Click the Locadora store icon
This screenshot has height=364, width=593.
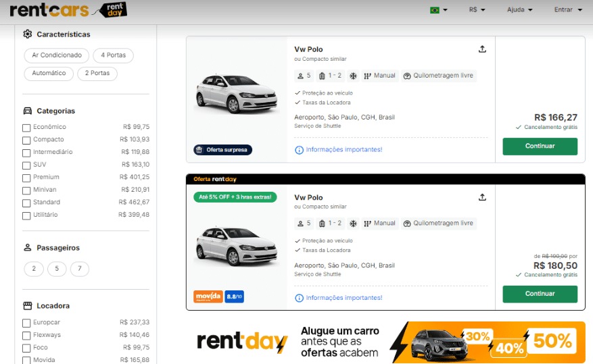pos(28,305)
